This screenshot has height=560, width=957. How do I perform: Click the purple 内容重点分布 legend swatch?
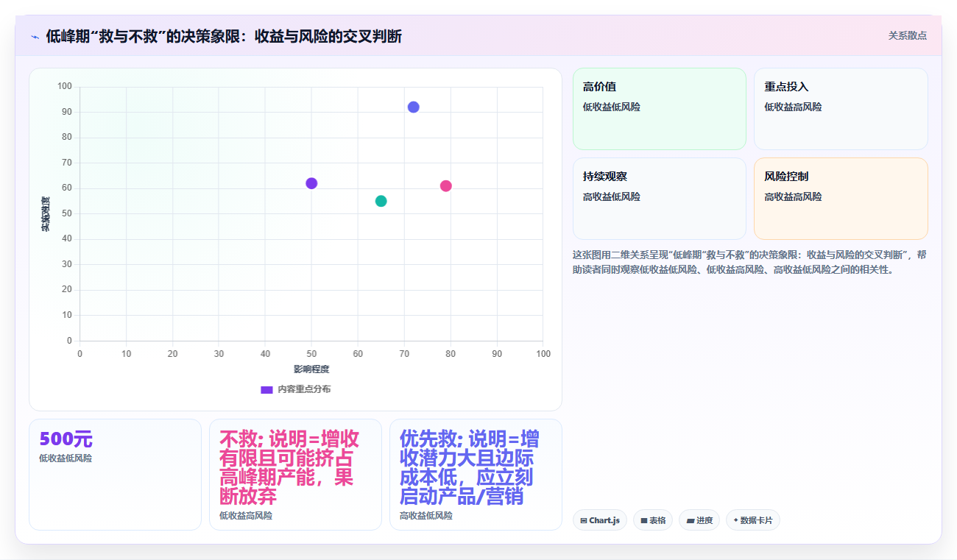coord(266,389)
